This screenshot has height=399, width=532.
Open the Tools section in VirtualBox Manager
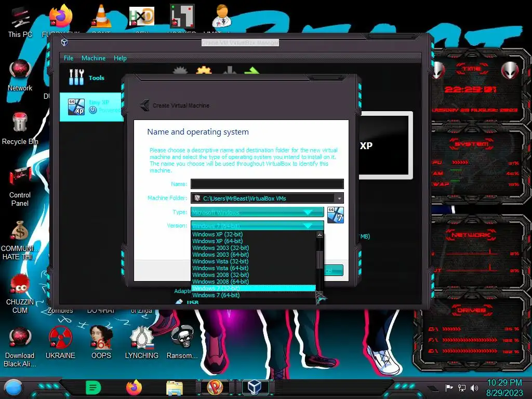click(x=87, y=78)
